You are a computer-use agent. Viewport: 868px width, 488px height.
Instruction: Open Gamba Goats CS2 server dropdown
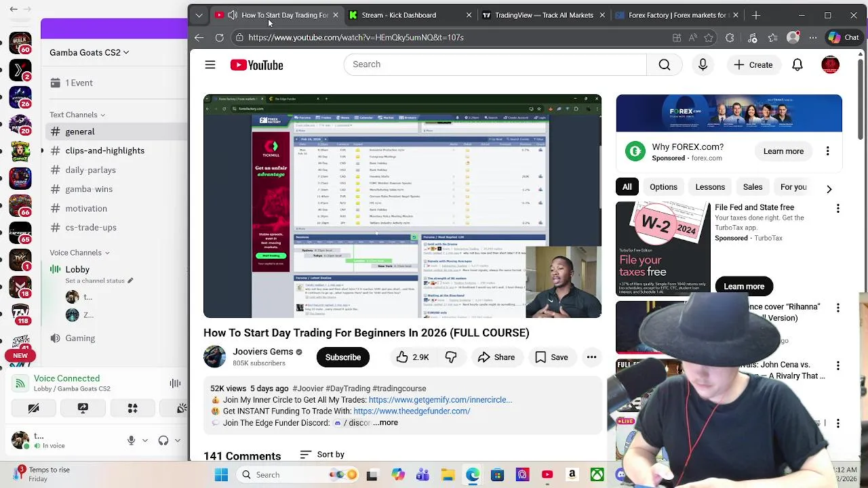click(90, 52)
